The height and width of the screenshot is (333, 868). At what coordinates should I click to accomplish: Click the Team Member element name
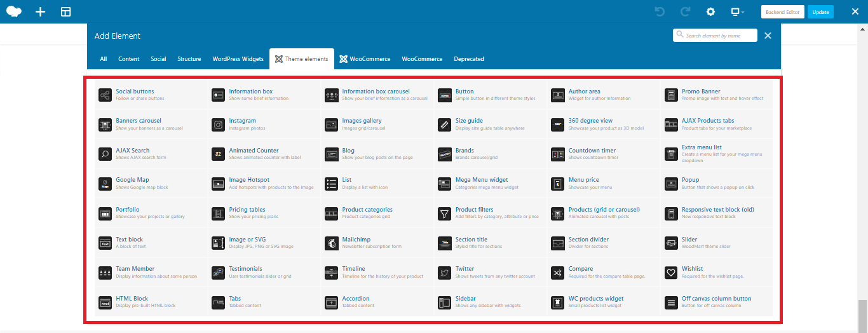(x=135, y=269)
